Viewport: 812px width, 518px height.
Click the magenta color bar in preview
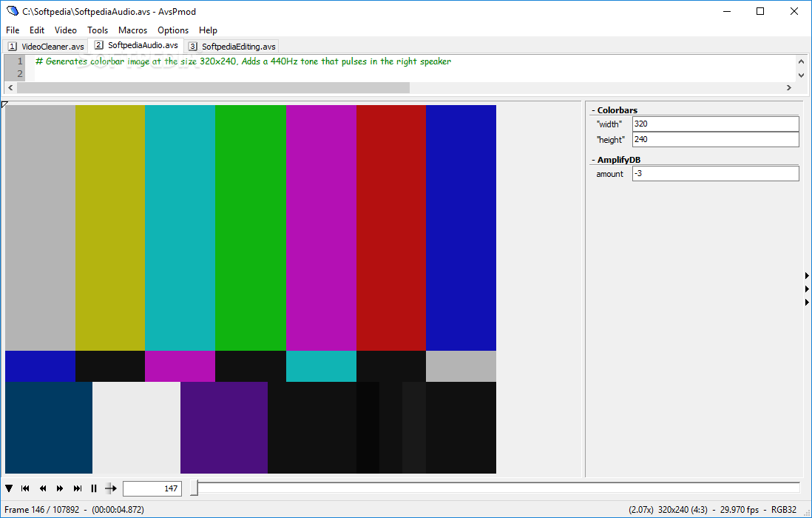click(321, 228)
